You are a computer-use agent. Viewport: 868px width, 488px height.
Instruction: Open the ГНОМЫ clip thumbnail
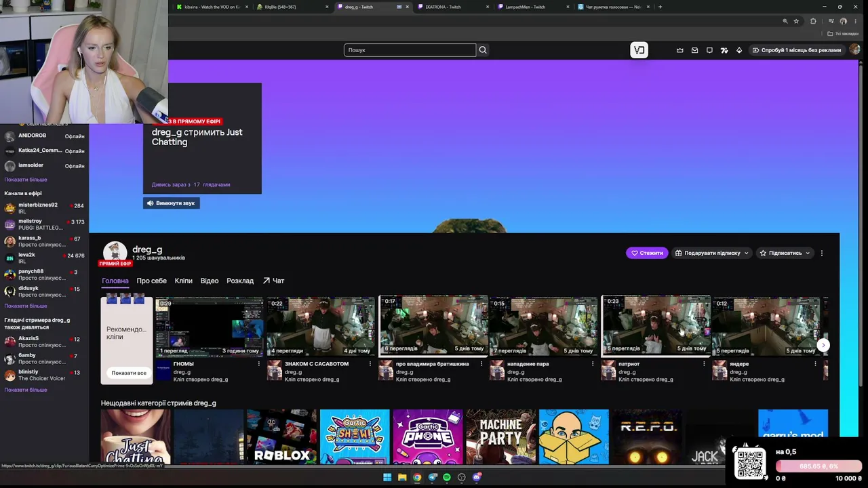tap(209, 326)
